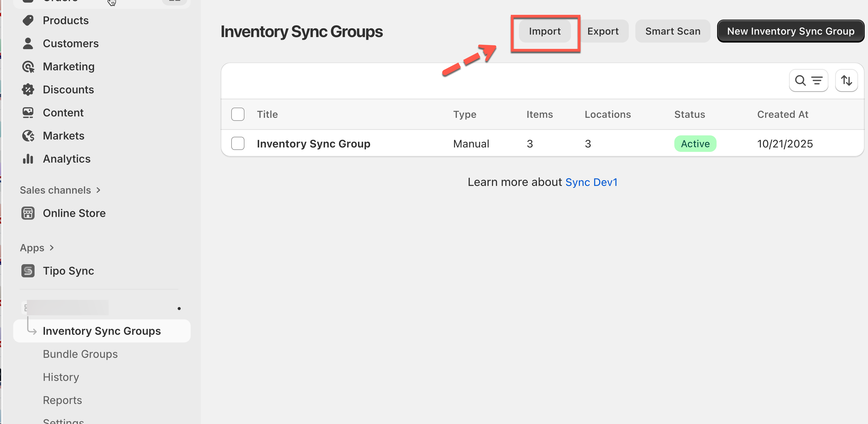Screen dimensions: 868x424
Task: Click the Online Store storefront icon
Action: [x=28, y=213]
